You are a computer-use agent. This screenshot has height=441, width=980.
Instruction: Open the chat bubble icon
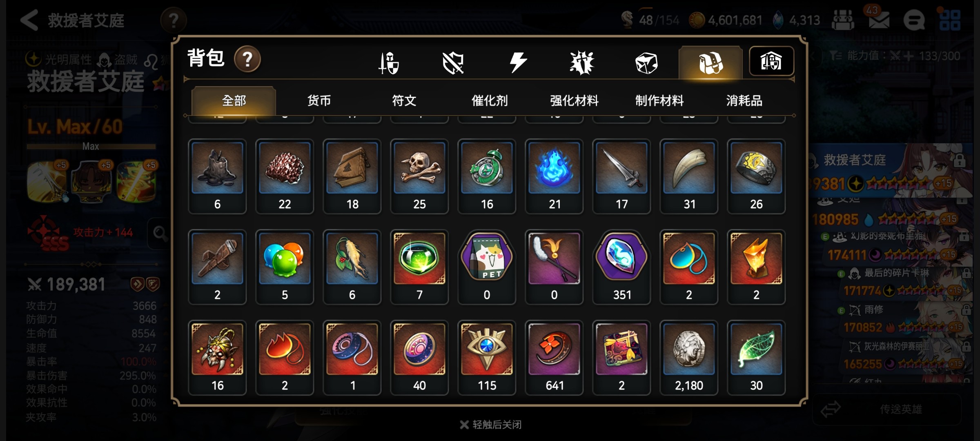tap(914, 20)
